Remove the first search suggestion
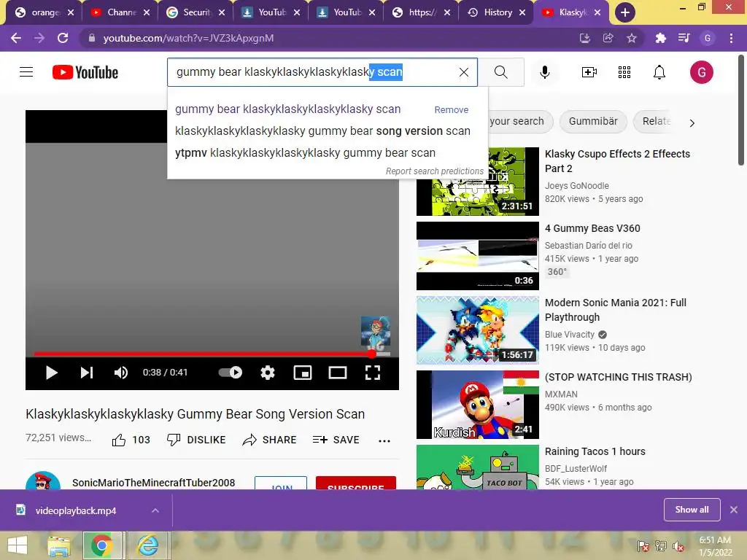747x560 pixels. 451,109
